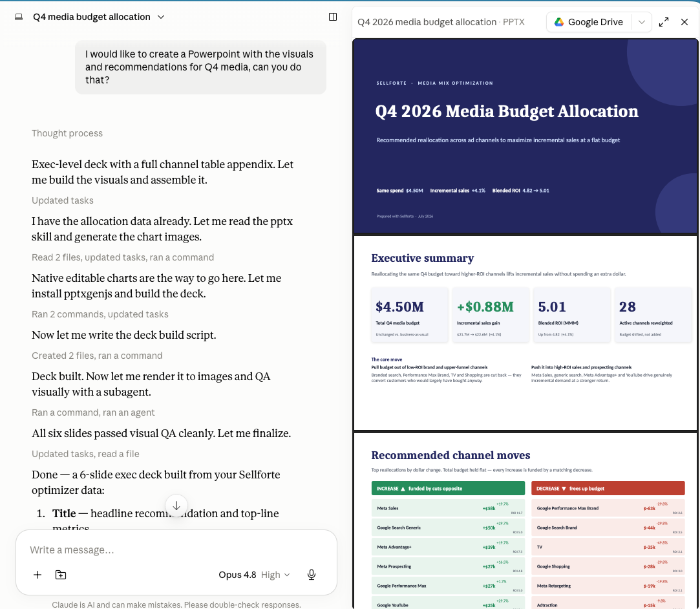
Task: Expand the Thought process section
Action: point(67,133)
